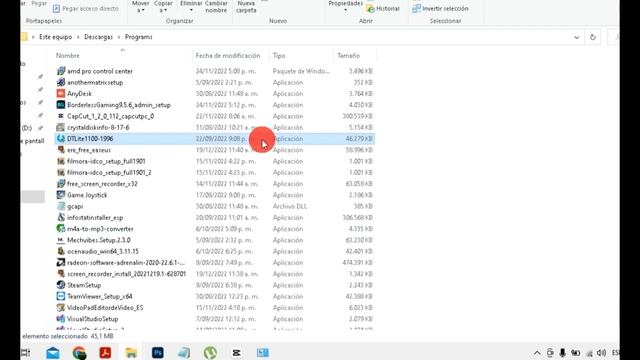Screen dimensions: 640x360
Task: Select the ere_free_easeus file icon
Action: pyautogui.click(x=61, y=150)
